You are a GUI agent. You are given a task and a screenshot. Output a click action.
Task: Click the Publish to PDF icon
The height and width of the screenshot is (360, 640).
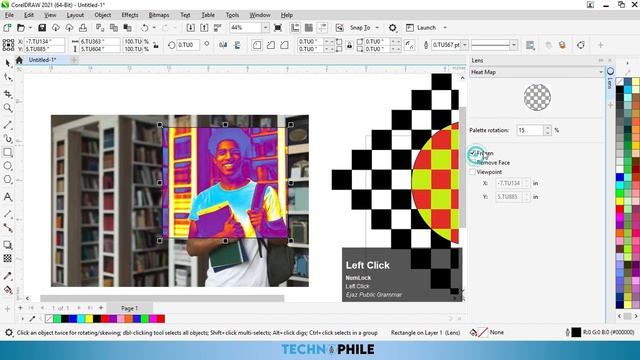[x=218, y=28]
